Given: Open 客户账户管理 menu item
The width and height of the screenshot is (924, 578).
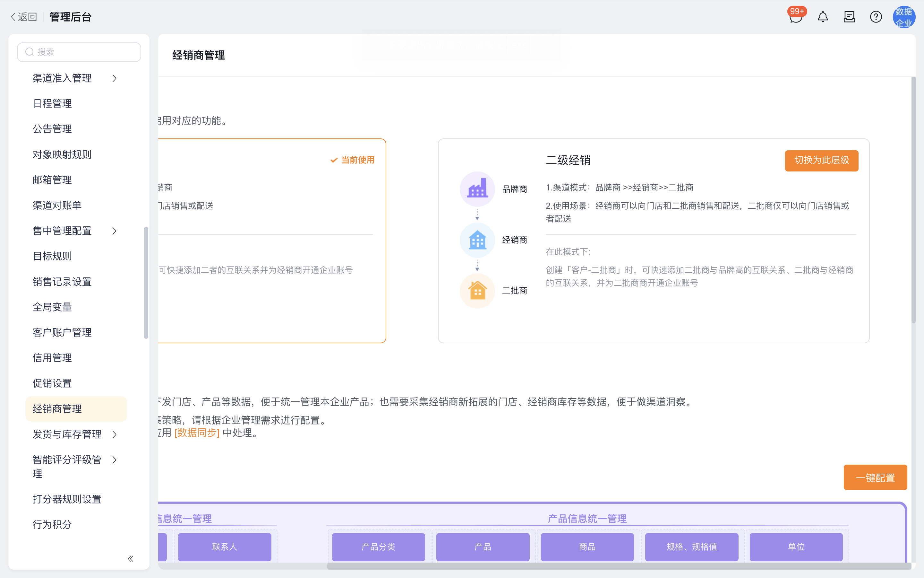Looking at the screenshot, I should coord(62,333).
